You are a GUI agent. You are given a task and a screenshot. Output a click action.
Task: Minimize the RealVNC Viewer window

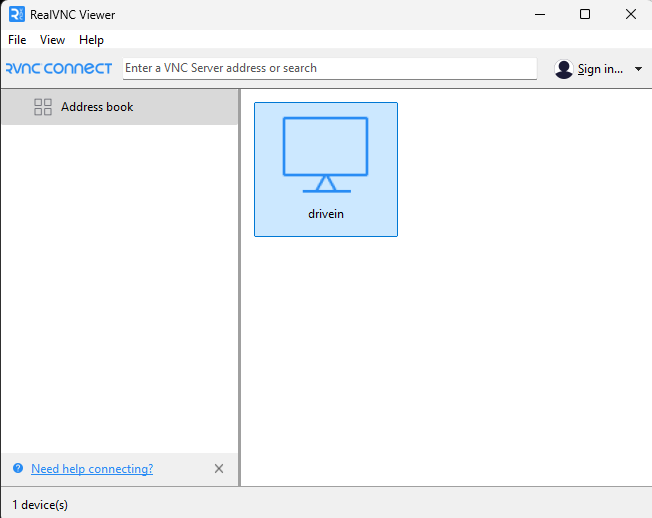coord(539,14)
